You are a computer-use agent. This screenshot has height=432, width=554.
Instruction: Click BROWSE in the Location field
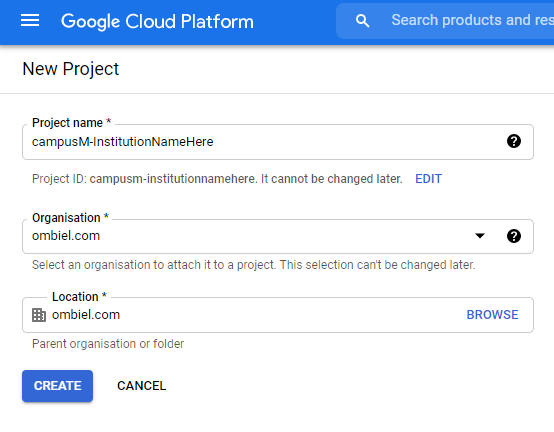[x=492, y=315]
